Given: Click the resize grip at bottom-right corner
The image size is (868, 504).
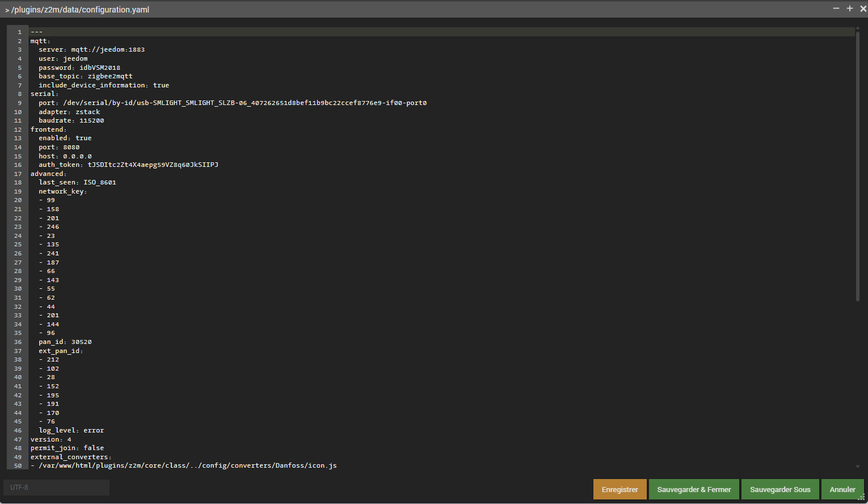Looking at the screenshot, I should point(861,497).
